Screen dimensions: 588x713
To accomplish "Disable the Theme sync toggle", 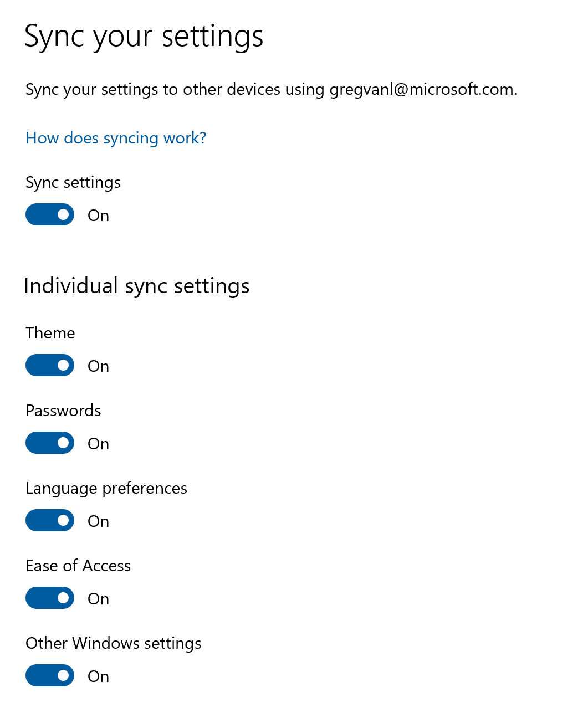I will [50, 365].
